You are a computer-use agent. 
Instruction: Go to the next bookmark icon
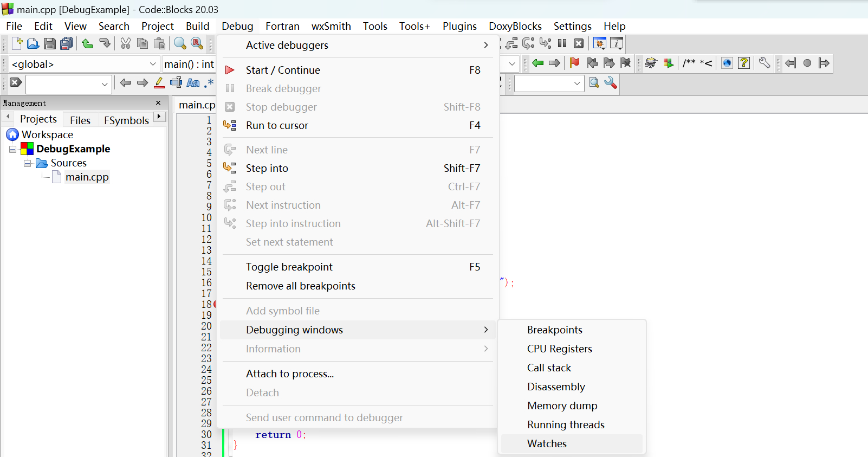coord(609,63)
